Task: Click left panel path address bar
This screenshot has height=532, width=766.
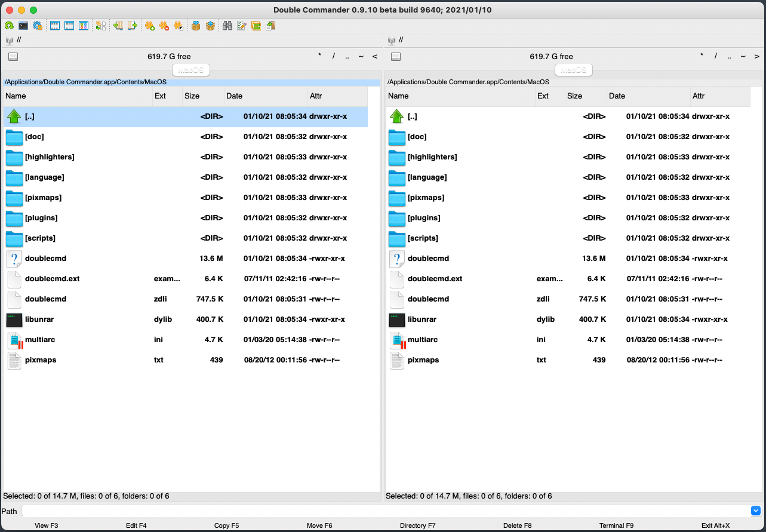Action: point(191,82)
